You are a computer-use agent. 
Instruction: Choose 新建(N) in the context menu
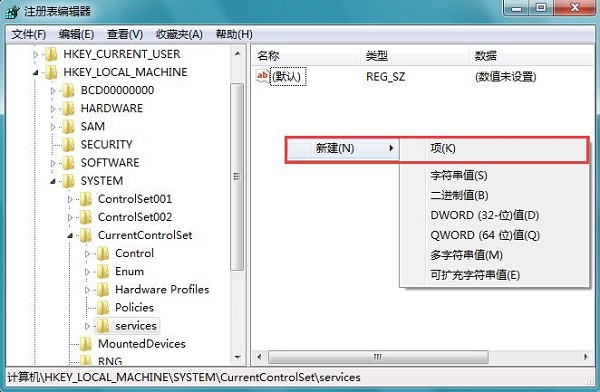point(343,149)
